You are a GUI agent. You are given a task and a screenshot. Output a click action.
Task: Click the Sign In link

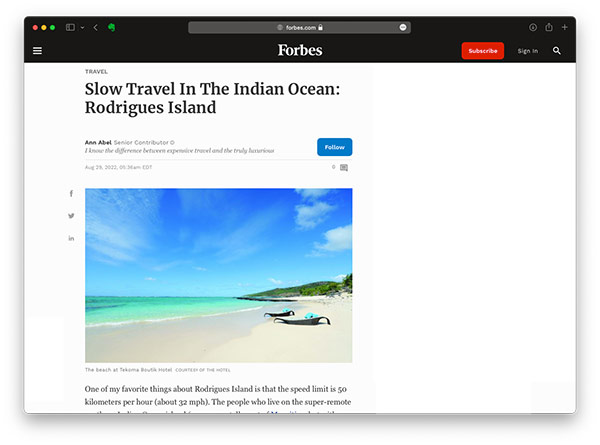pos(528,51)
